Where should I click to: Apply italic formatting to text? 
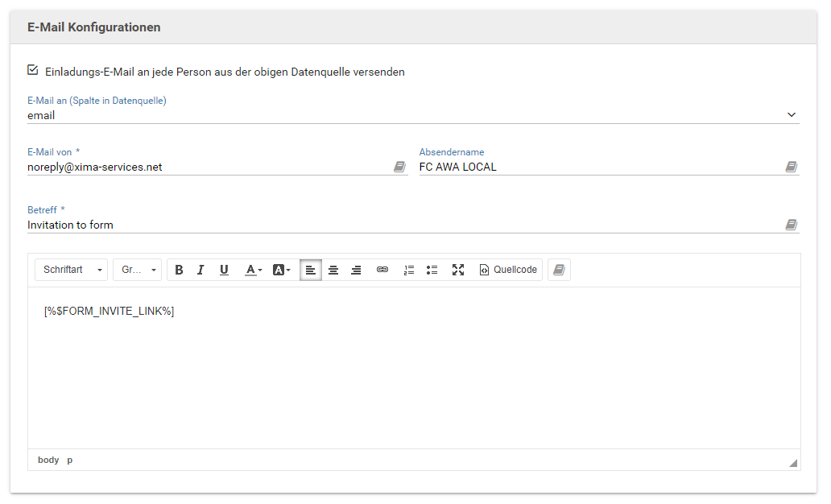point(201,270)
